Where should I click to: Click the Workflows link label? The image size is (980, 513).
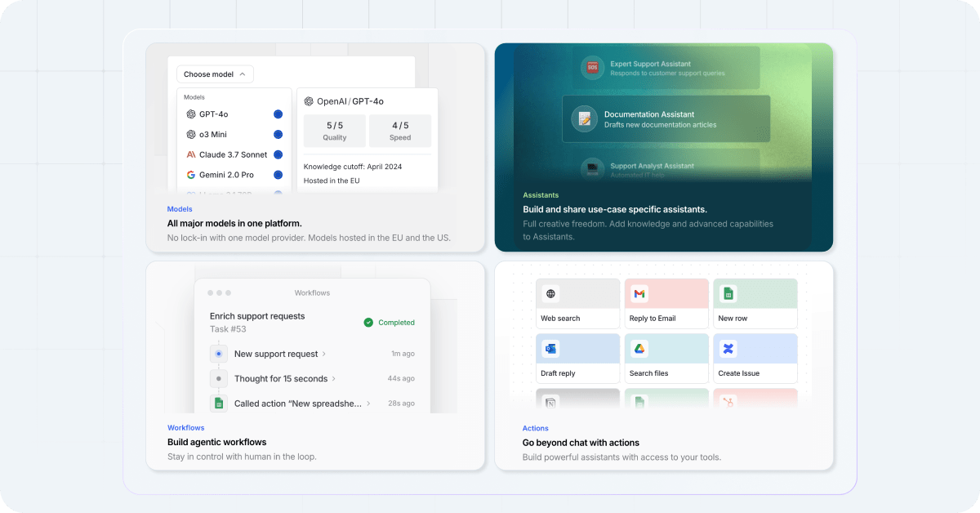pyautogui.click(x=186, y=427)
